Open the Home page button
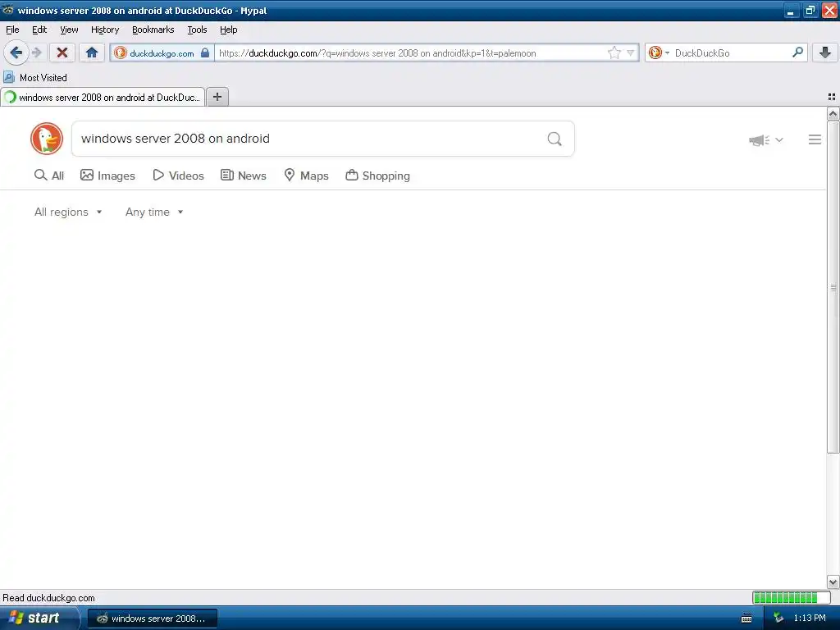This screenshot has width=840, height=630. point(92,52)
